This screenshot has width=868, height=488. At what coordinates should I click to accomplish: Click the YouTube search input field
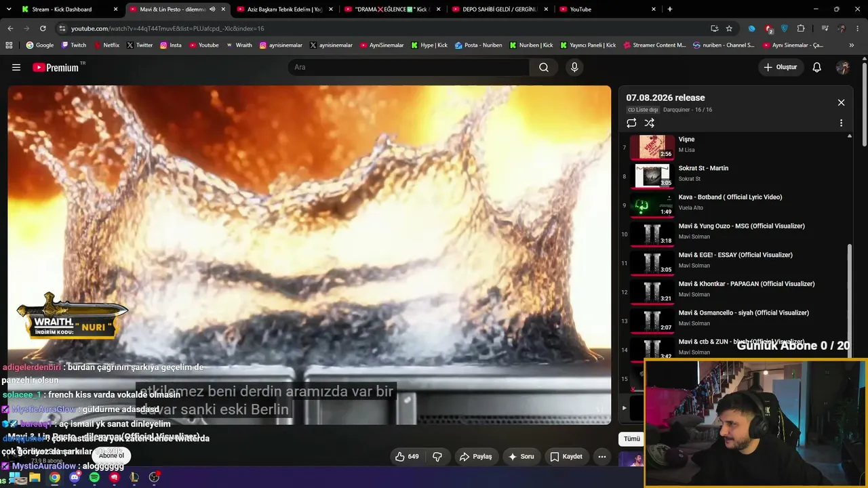tap(409, 67)
